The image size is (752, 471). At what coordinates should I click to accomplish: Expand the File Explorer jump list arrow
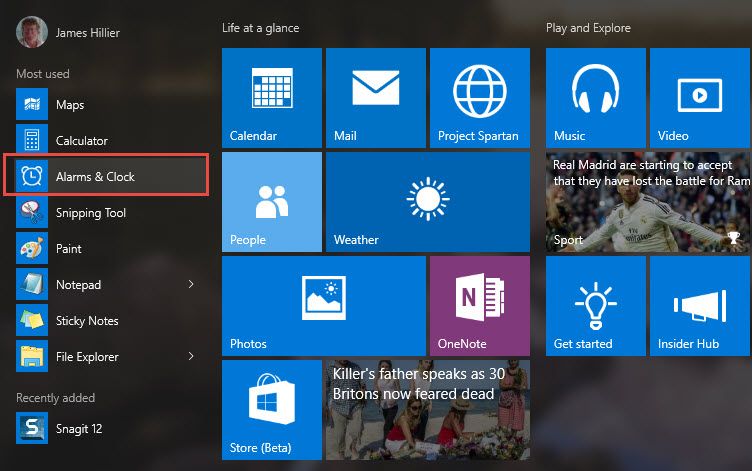pyautogui.click(x=191, y=356)
